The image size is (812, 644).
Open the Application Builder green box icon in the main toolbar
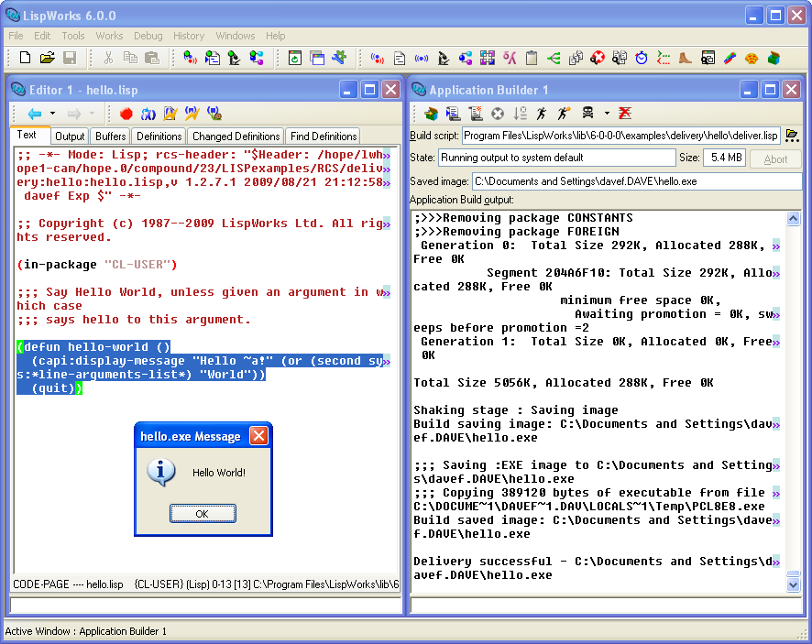coord(774,58)
